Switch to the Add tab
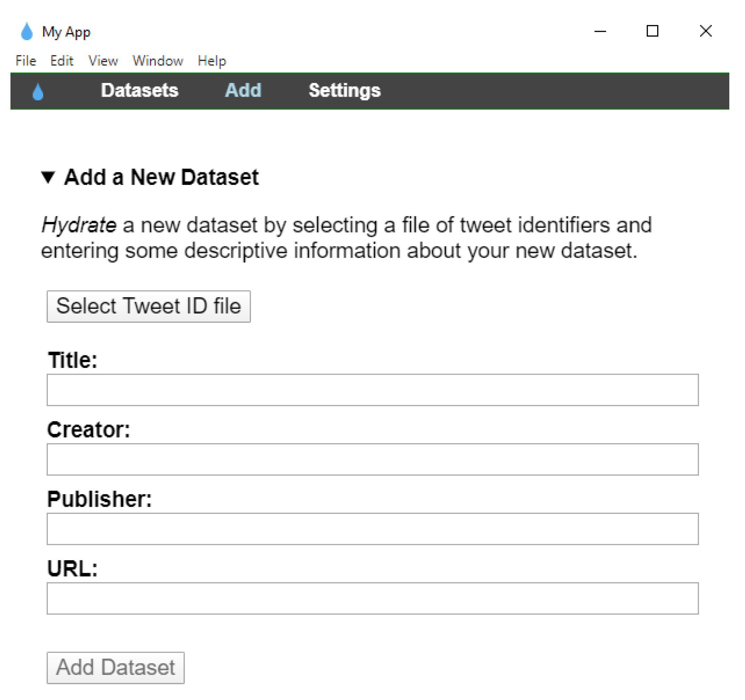The width and height of the screenshot is (745, 700). (243, 91)
